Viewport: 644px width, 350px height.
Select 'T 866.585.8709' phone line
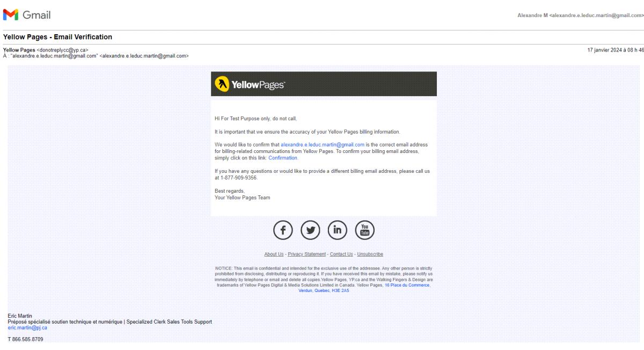[x=25, y=339]
